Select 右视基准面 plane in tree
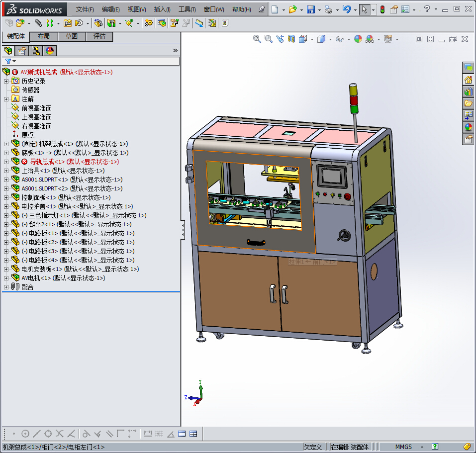476x453 pixels. tap(36, 126)
